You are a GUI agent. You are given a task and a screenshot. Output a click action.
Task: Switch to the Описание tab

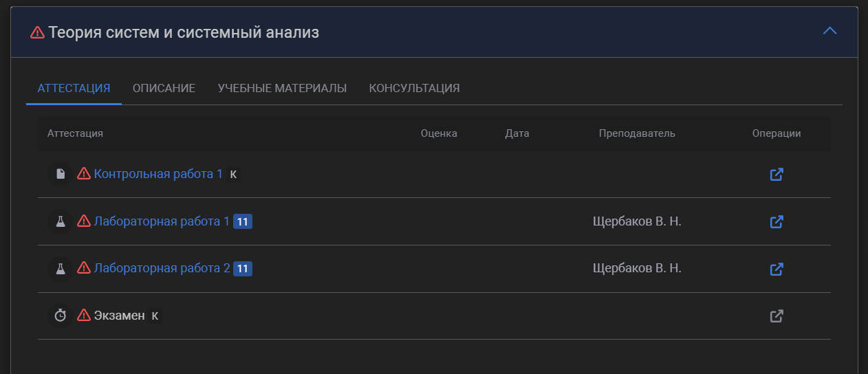[164, 88]
